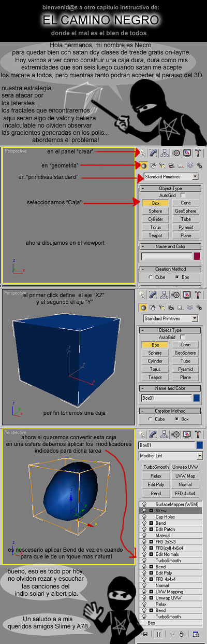Open Configure Modifier Sets icon below stack
This screenshot has width=207, height=644.
pos(196,634)
